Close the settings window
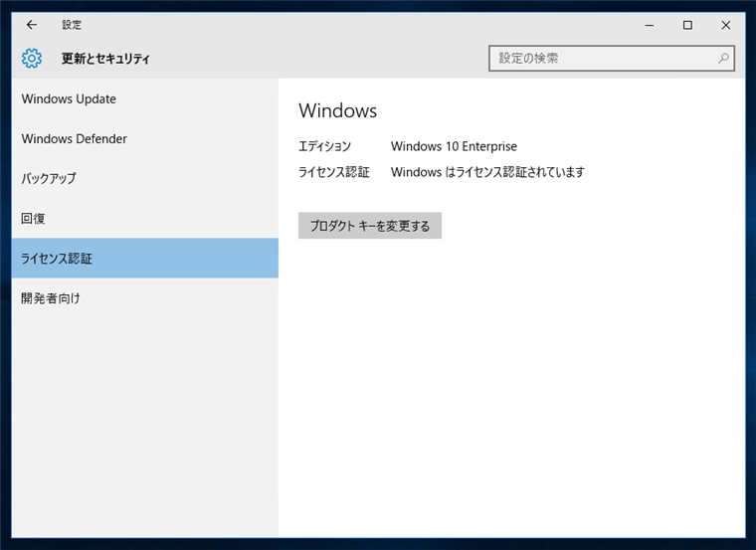 click(725, 25)
